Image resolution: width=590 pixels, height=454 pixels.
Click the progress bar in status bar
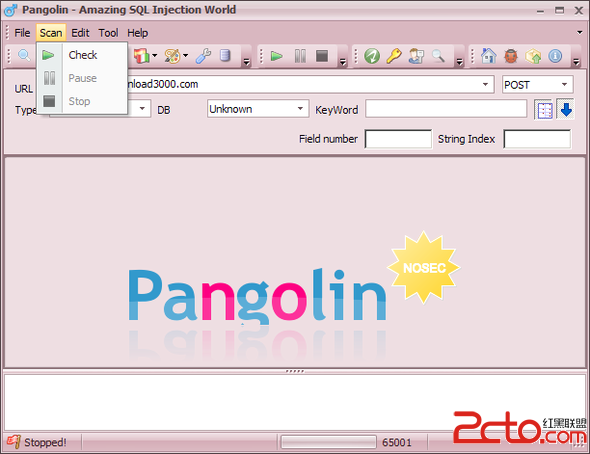point(328,442)
